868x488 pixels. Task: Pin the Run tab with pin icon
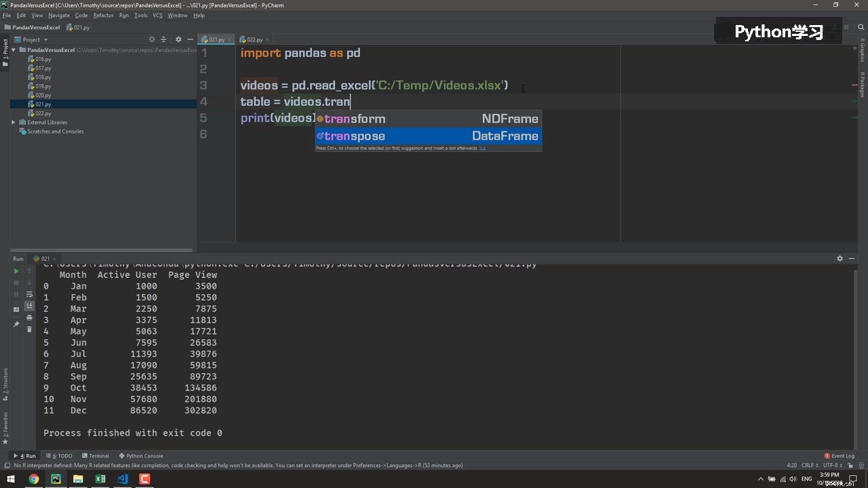coord(16,325)
